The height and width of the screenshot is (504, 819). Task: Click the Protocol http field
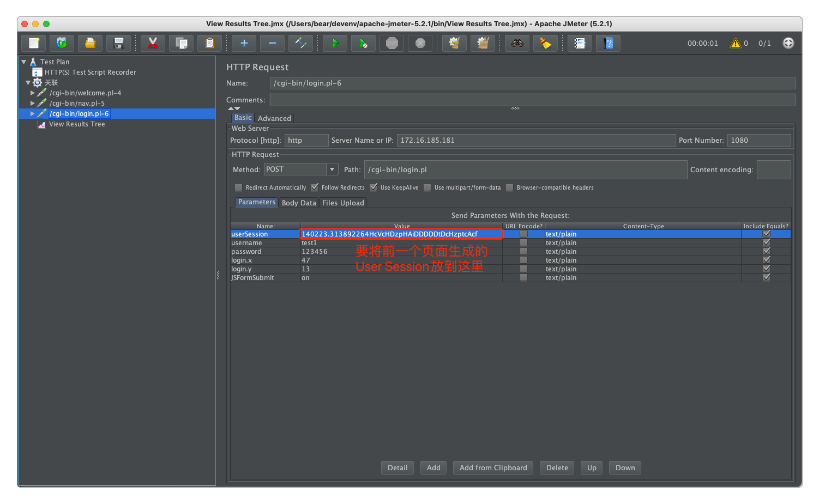click(x=306, y=140)
